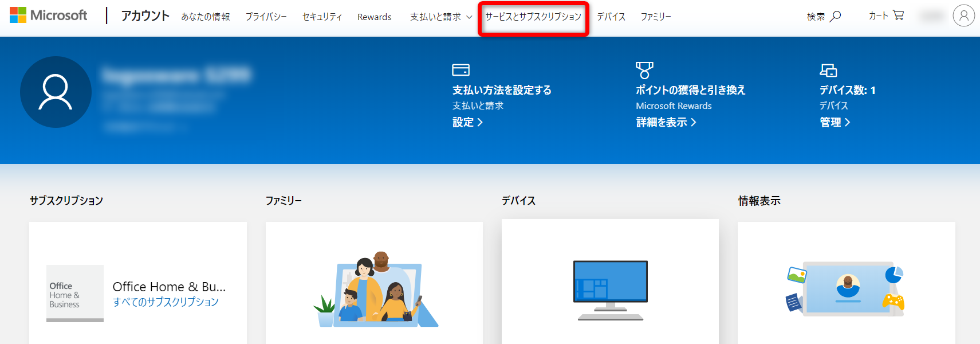The height and width of the screenshot is (344, 980).
Task: Click the desktop monitor illustration
Action: pos(611,290)
